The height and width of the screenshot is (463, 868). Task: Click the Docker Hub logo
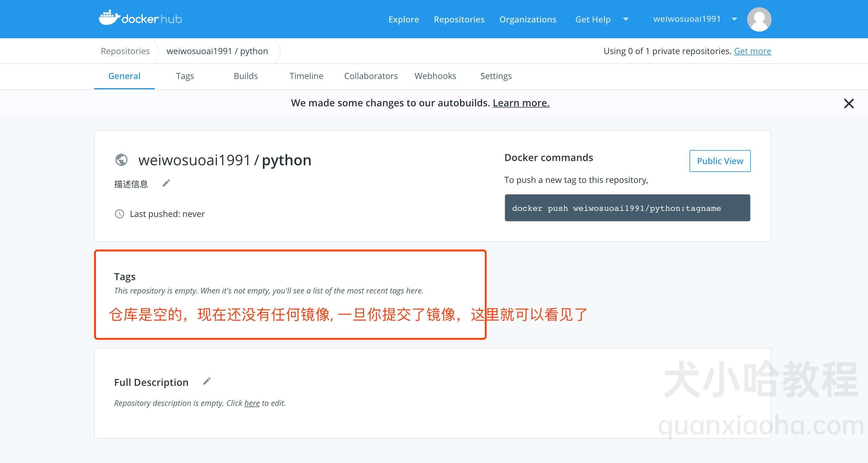click(140, 19)
